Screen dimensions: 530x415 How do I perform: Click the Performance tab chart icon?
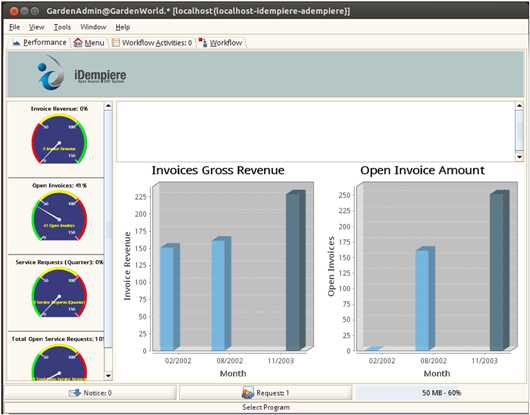[x=16, y=43]
